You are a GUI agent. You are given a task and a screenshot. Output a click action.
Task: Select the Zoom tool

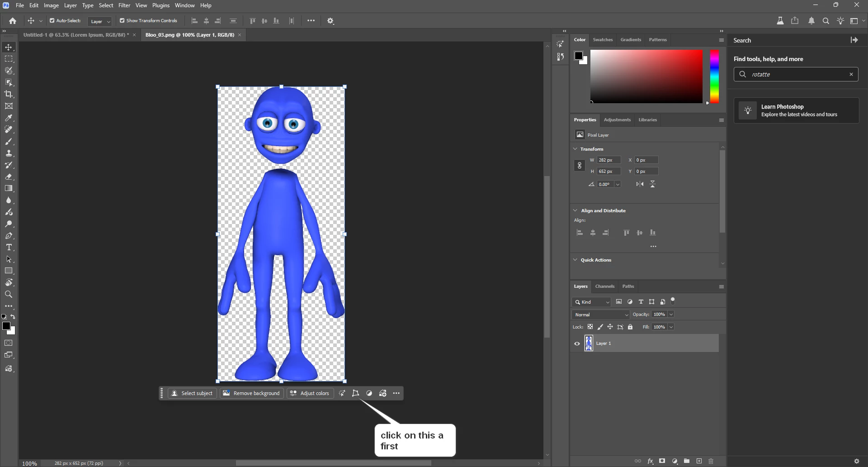click(x=9, y=294)
